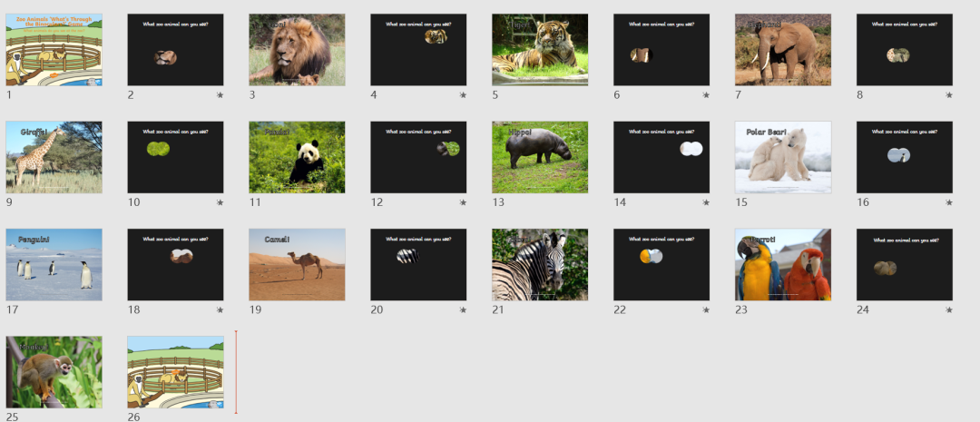
Task: Select the Panda slide thumbnail
Action: pyautogui.click(x=297, y=158)
